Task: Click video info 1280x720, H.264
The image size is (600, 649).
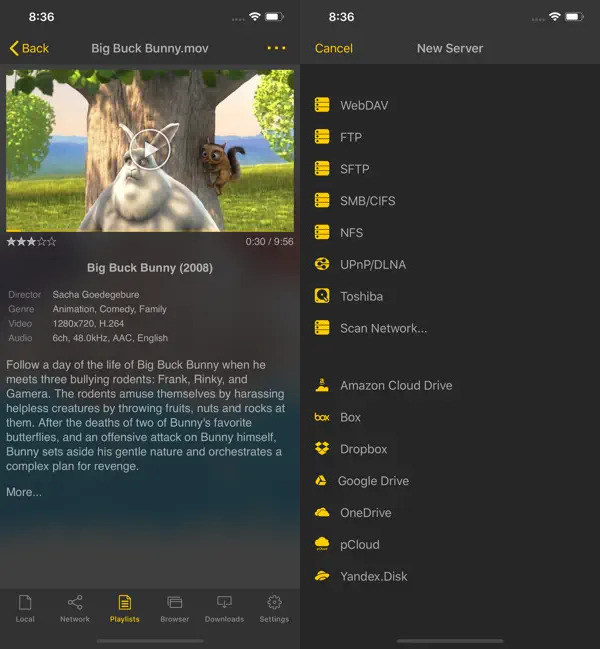Action: (x=88, y=324)
